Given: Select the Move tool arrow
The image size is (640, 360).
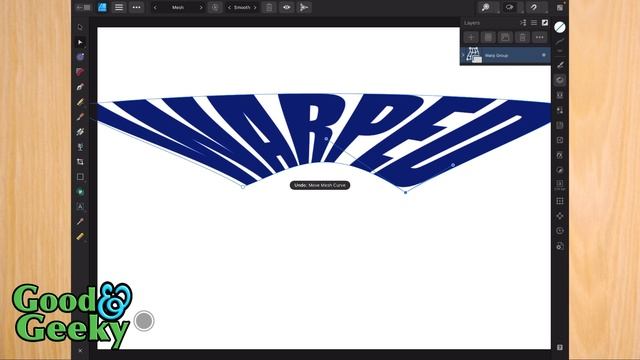Looking at the screenshot, I should (80, 27).
